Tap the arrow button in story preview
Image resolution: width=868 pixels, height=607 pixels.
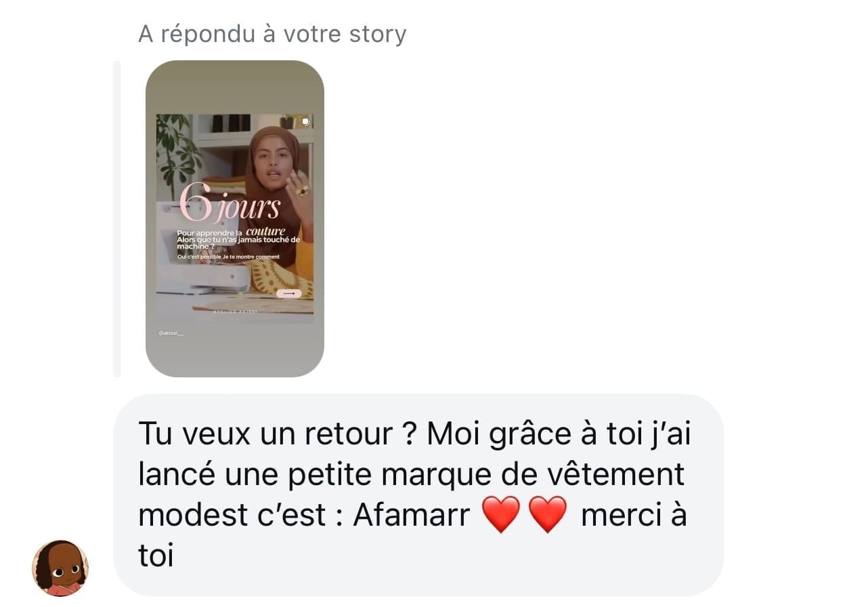pos(289,293)
